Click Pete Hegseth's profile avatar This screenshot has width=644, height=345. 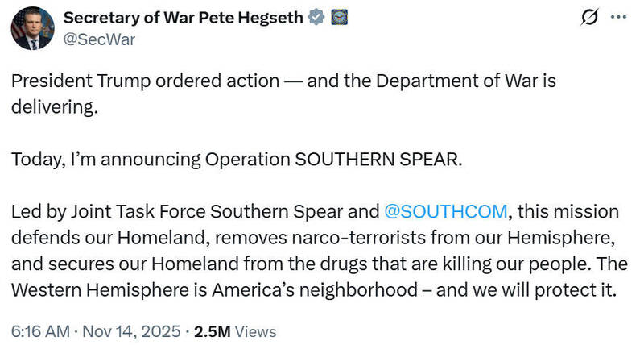[x=32, y=29]
